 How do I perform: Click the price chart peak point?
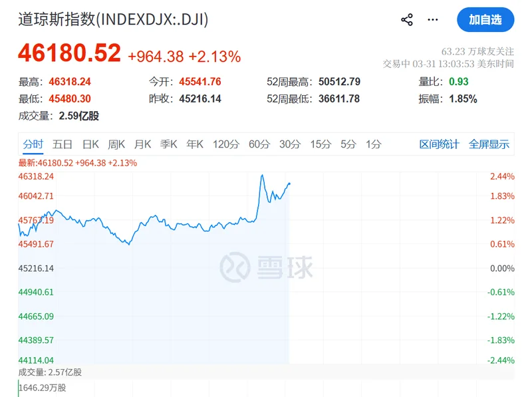pyautogui.click(x=262, y=176)
